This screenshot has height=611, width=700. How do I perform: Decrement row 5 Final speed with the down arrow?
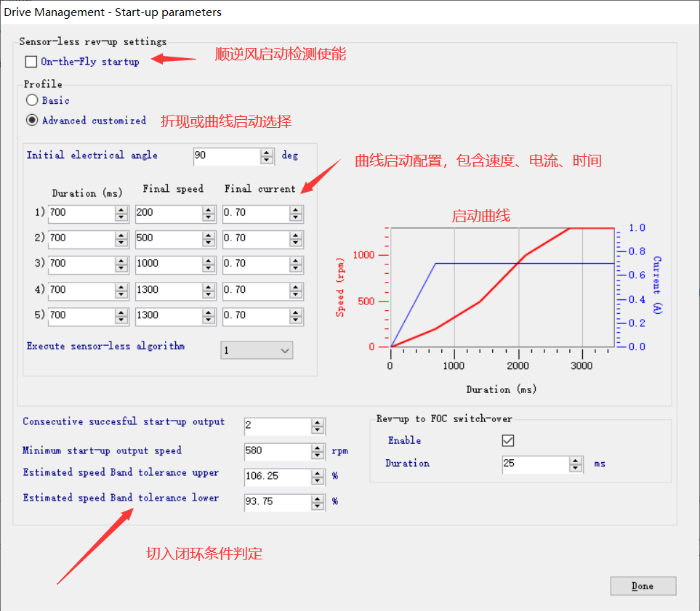pos(209,320)
